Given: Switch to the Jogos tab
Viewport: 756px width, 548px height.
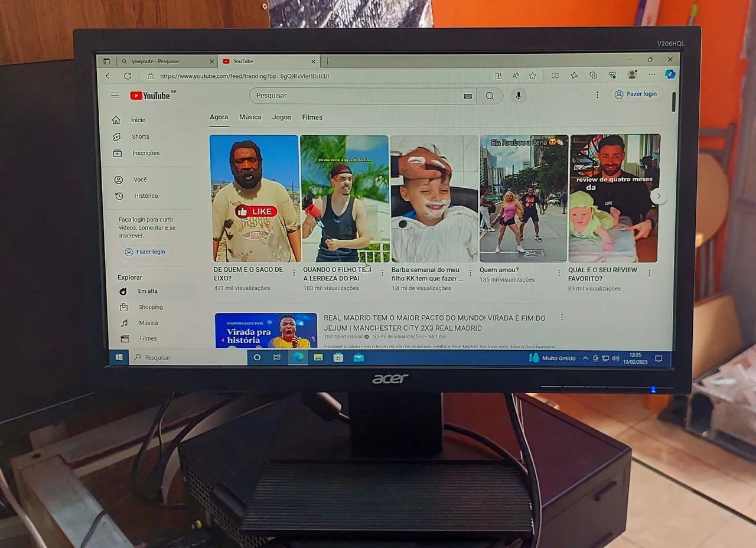Looking at the screenshot, I should 282,117.
